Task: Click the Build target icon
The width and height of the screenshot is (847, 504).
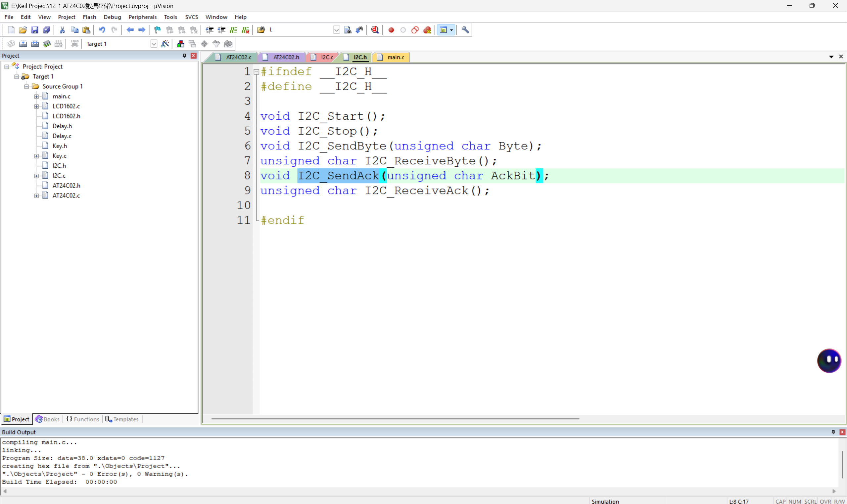Action: click(x=23, y=43)
